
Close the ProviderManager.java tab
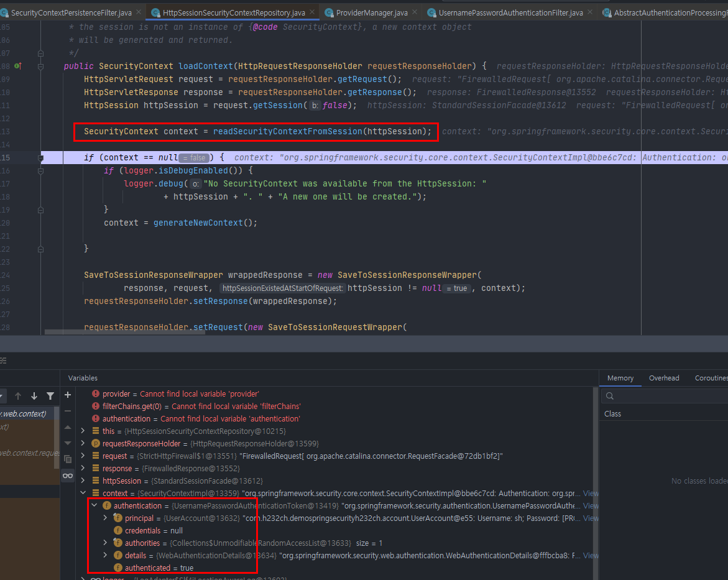pos(415,12)
